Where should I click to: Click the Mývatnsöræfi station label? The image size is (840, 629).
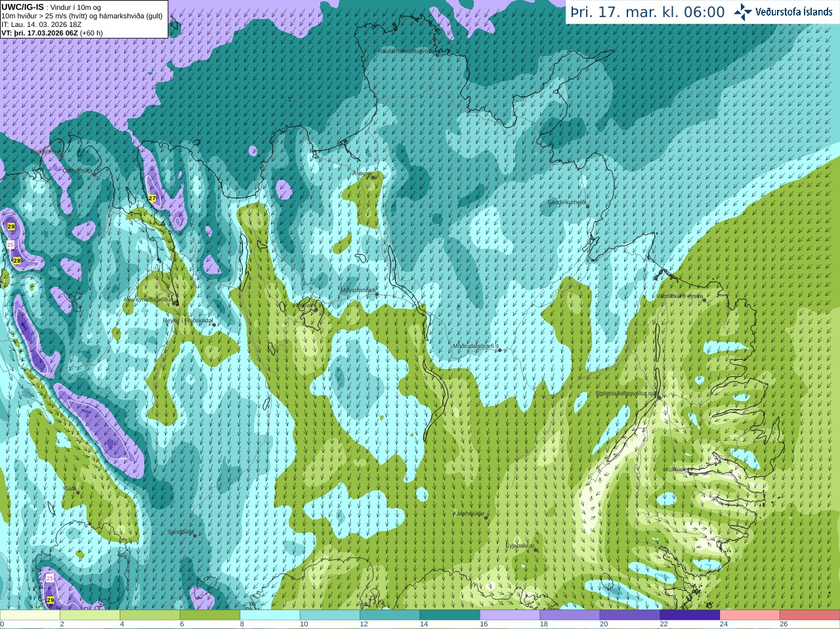[358, 290]
